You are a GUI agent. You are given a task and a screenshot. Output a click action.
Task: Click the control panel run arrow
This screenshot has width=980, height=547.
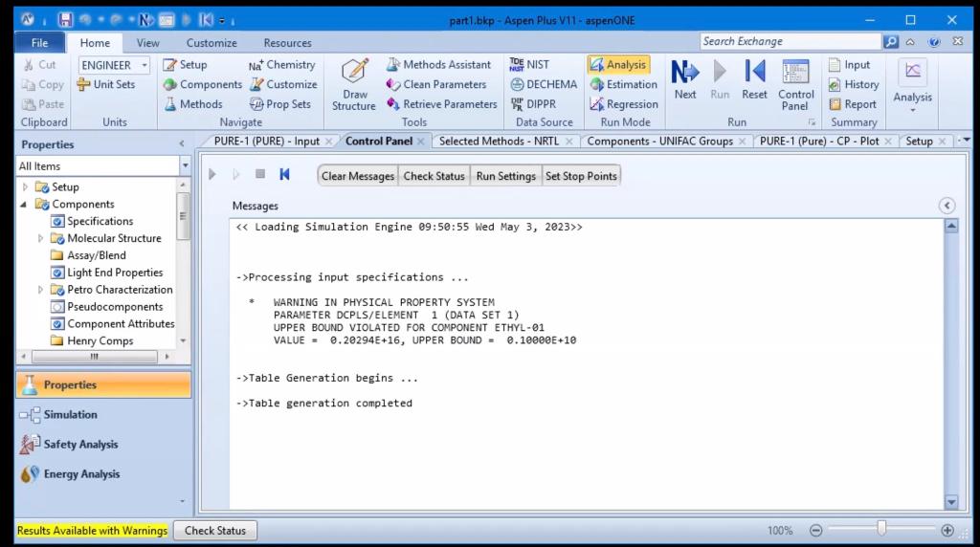point(212,174)
